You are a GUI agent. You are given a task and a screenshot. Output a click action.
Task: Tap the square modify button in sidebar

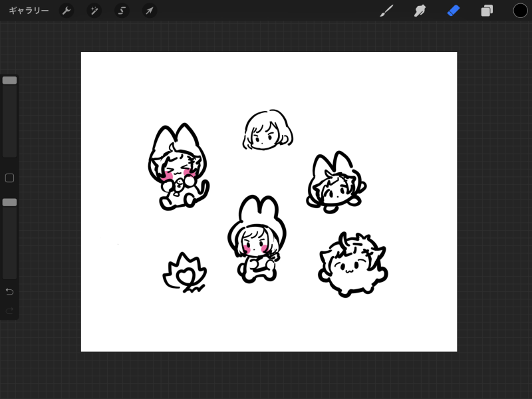9,178
